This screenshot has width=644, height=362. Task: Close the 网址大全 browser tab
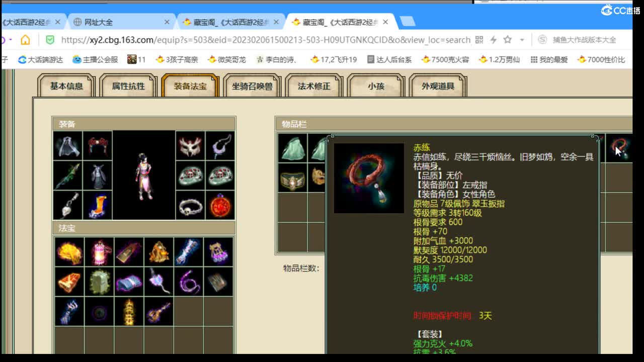click(167, 22)
